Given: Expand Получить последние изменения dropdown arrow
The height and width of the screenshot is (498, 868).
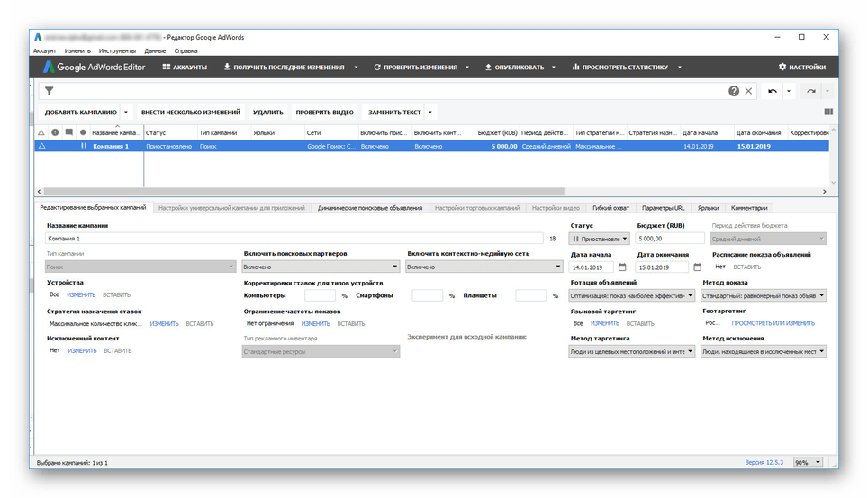Looking at the screenshot, I should click(x=356, y=67).
